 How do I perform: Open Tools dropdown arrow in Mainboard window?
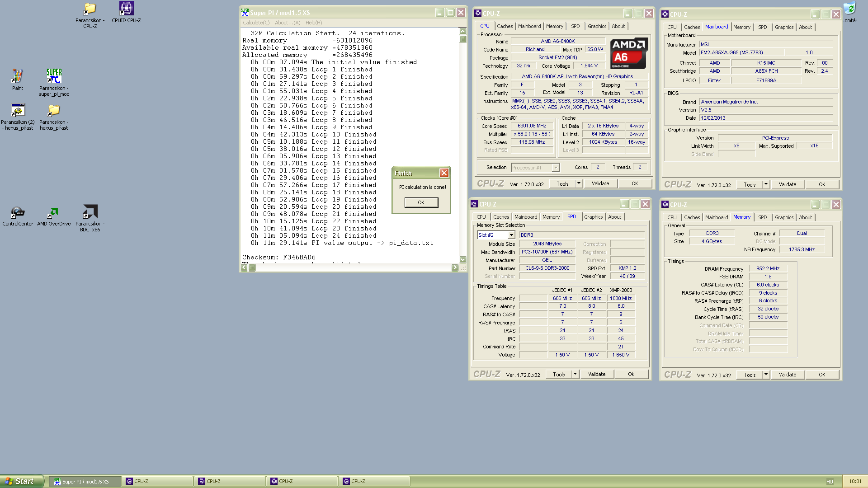(x=766, y=184)
